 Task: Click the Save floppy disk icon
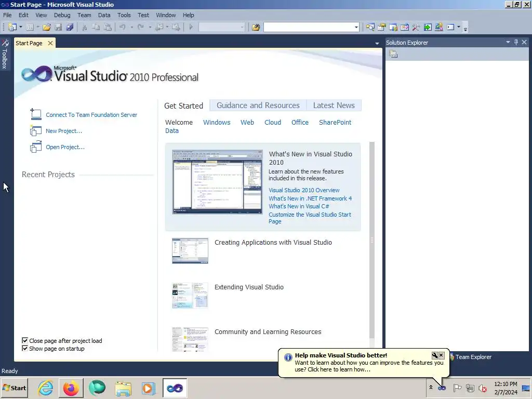[x=58, y=27]
